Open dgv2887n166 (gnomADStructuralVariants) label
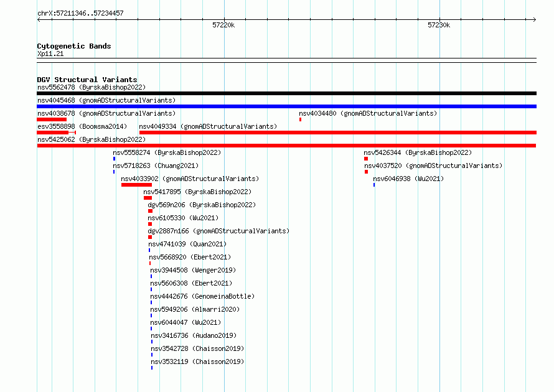 [x=218, y=231]
